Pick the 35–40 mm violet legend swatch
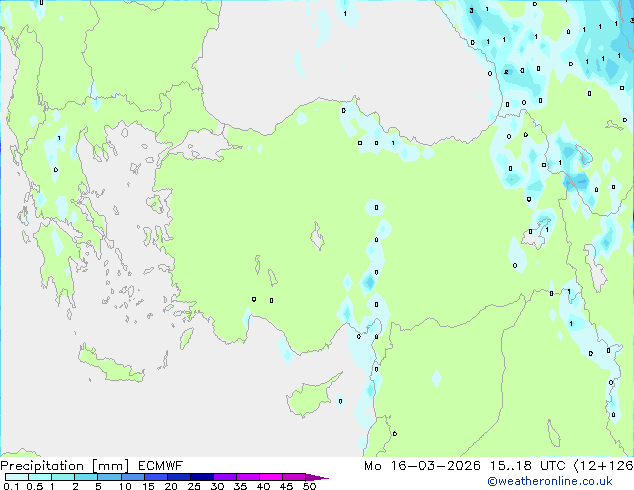Viewport: 634px width, 490px height. [247, 477]
